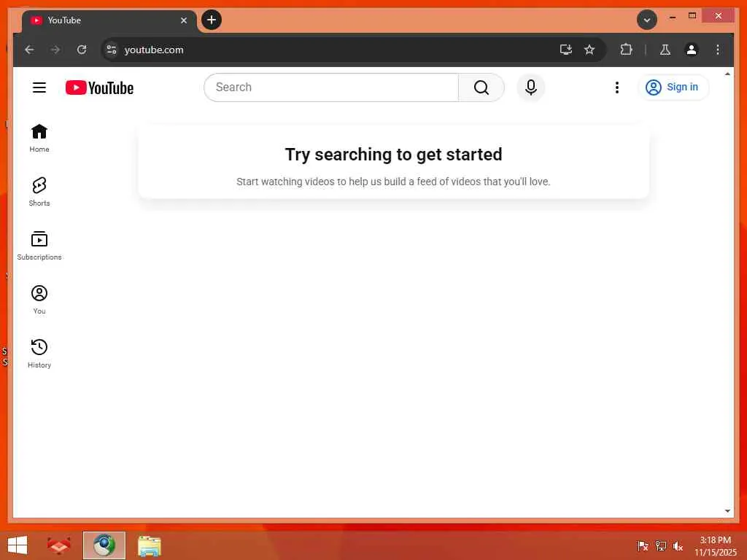This screenshot has width=747, height=560.
Task: Minimize the browser window
Action: [672, 17]
